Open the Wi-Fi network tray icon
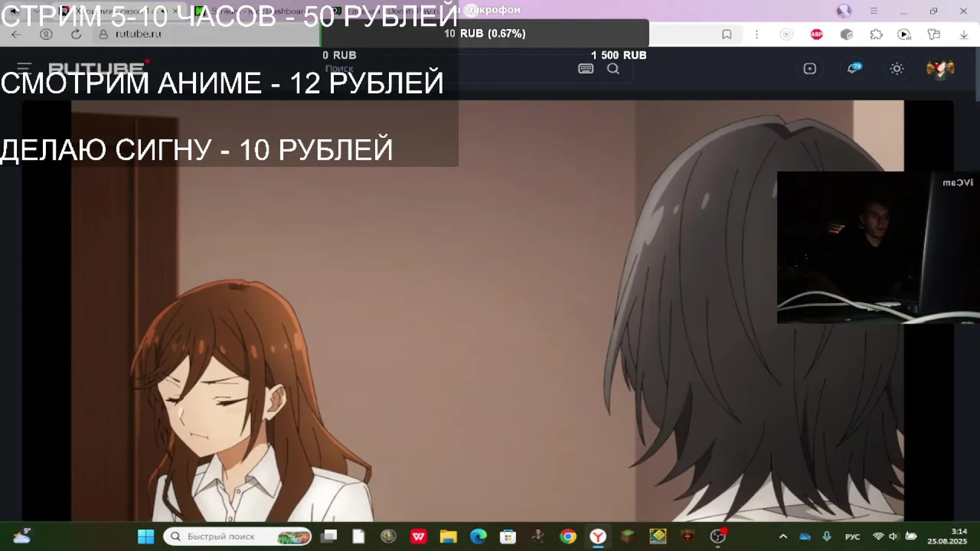 coord(878,536)
